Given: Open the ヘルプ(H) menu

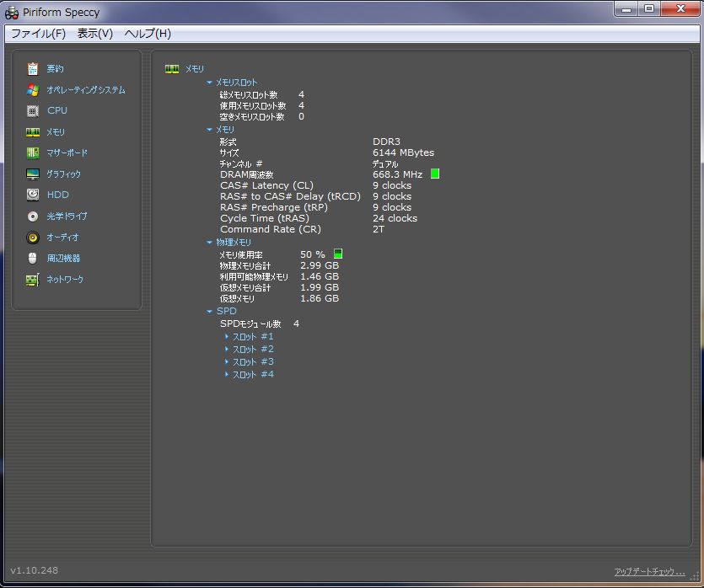Looking at the screenshot, I should click(x=148, y=34).
